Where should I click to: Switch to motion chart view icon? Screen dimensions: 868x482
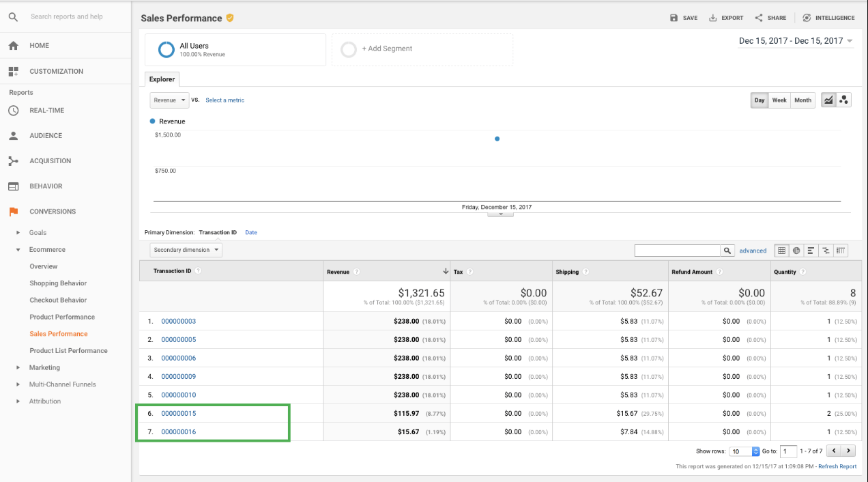click(x=844, y=100)
